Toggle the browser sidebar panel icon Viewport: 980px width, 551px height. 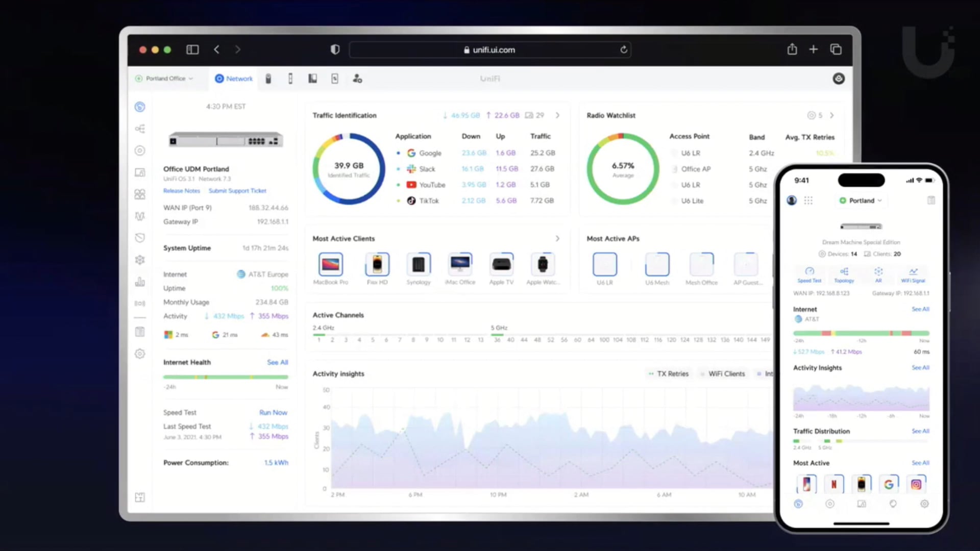[192, 49]
